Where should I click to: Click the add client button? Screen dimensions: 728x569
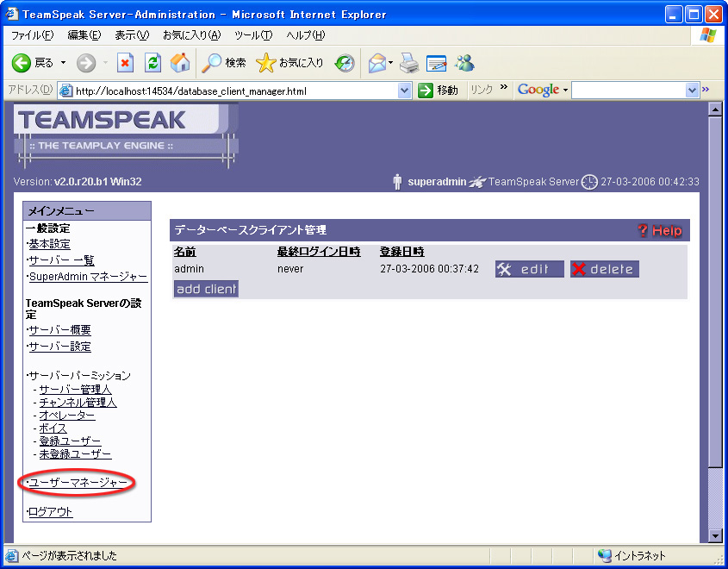[x=206, y=289]
